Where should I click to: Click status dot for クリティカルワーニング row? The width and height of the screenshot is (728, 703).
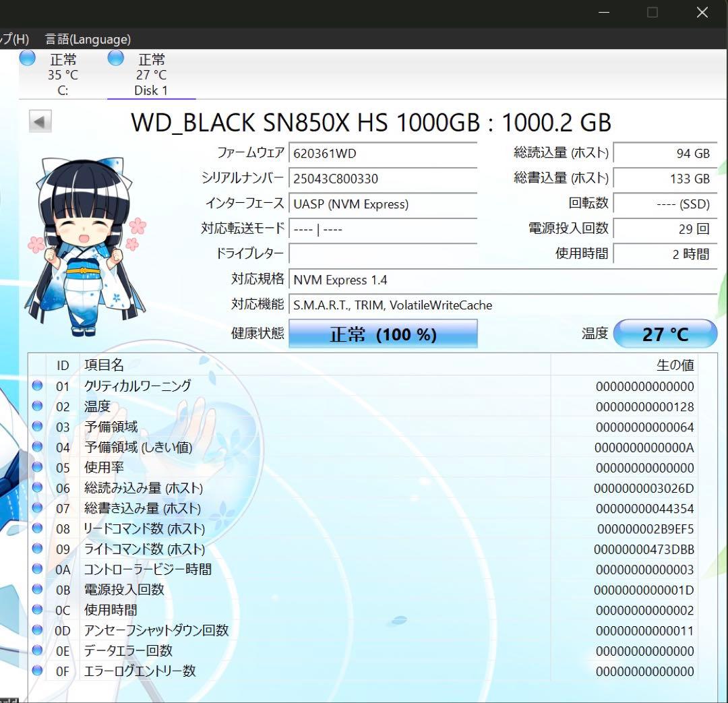(x=38, y=386)
